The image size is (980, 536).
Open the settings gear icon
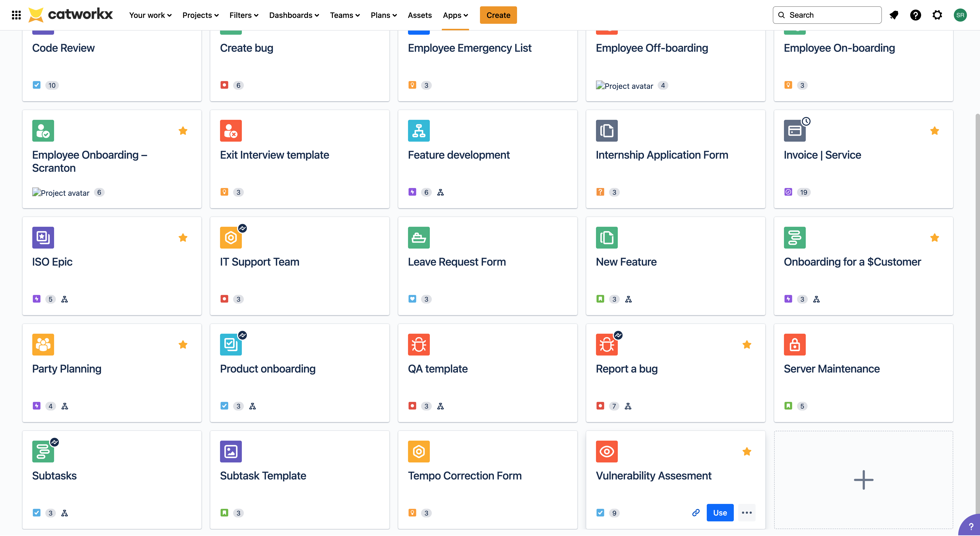(937, 15)
